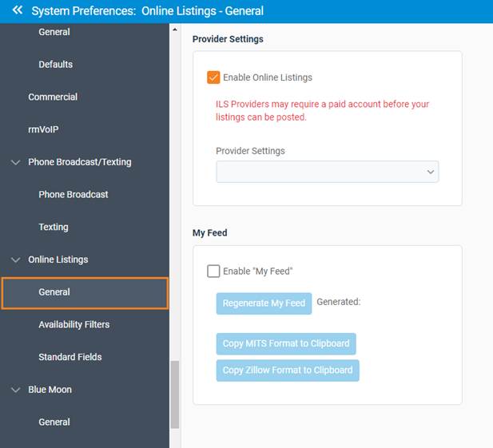
Task: Check the Enable "My Feed" checkbox
Action: click(x=213, y=271)
